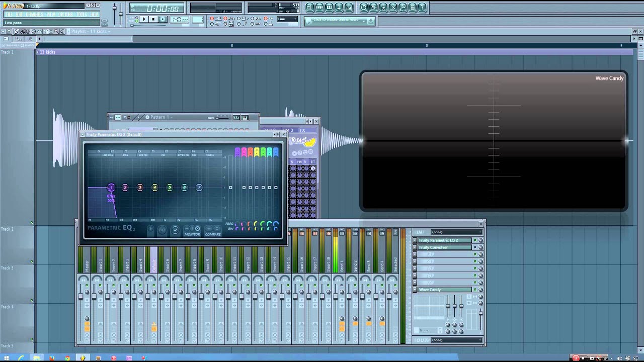The image size is (644, 362).
Task: Select the Delete tool in Playlist toolbar
Action: point(28,31)
